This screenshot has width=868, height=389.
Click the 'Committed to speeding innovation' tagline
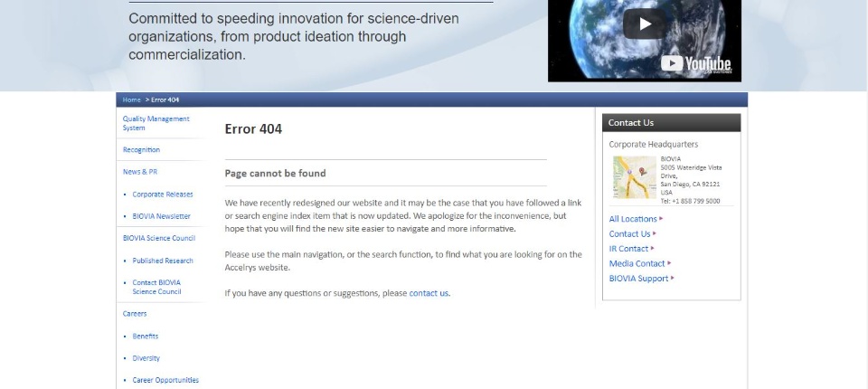coord(293,36)
